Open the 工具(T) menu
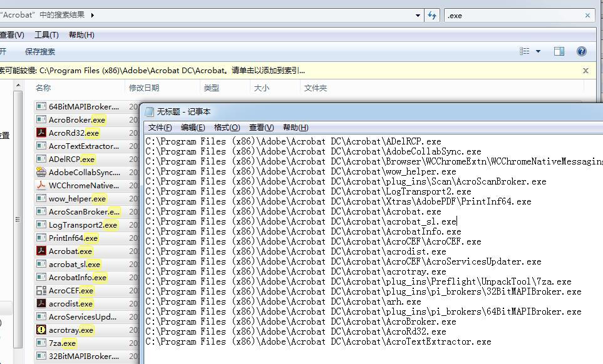603x364 pixels. [x=46, y=34]
